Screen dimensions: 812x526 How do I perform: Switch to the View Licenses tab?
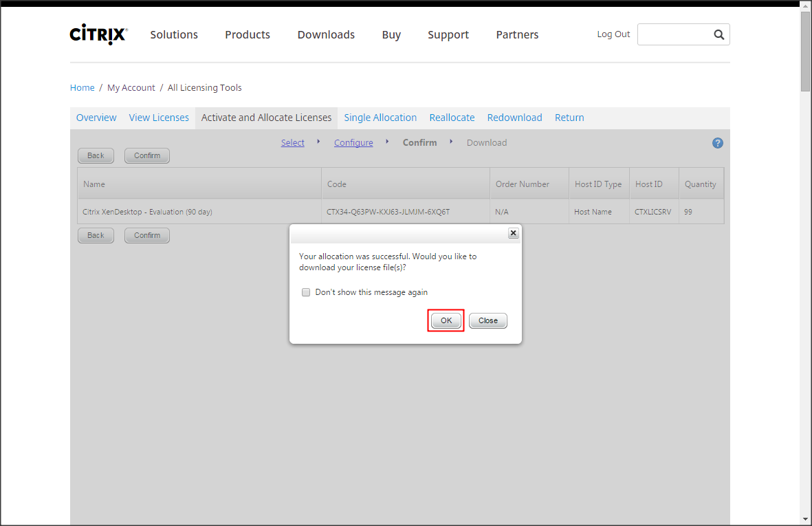[159, 118]
